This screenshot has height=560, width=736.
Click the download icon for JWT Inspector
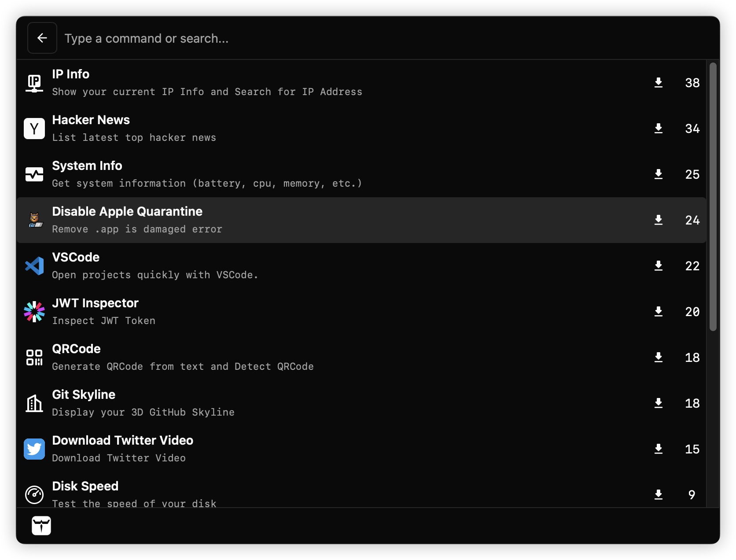pos(659,312)
